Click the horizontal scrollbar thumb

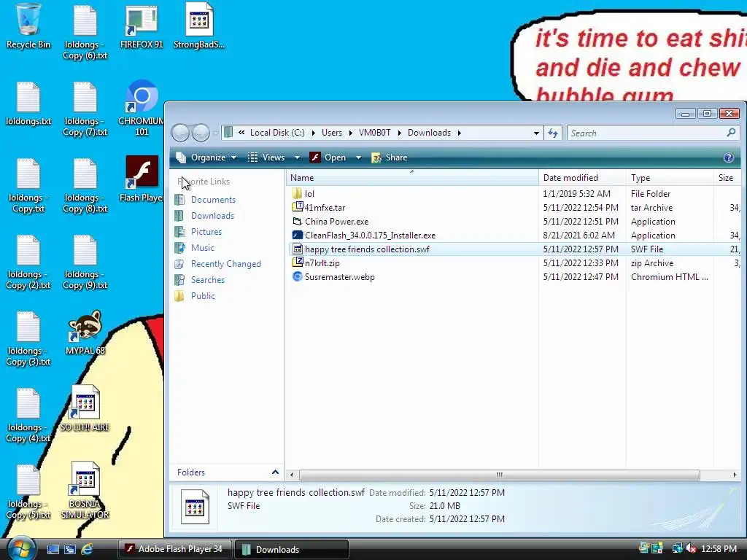click(x=499, y=475)
